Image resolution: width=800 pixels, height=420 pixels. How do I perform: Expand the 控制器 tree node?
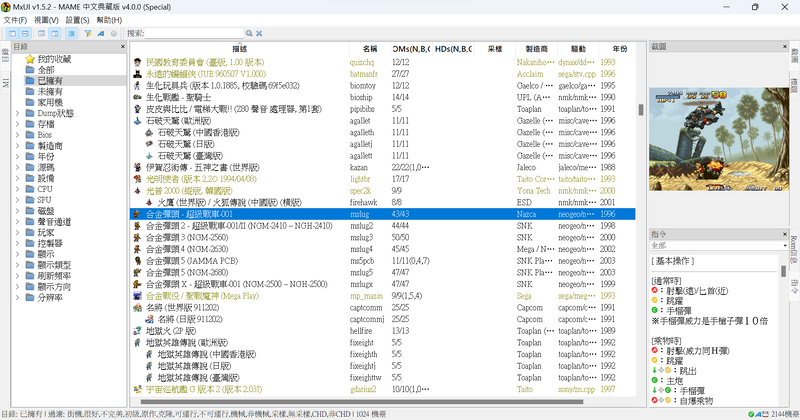tap(18, 243)
